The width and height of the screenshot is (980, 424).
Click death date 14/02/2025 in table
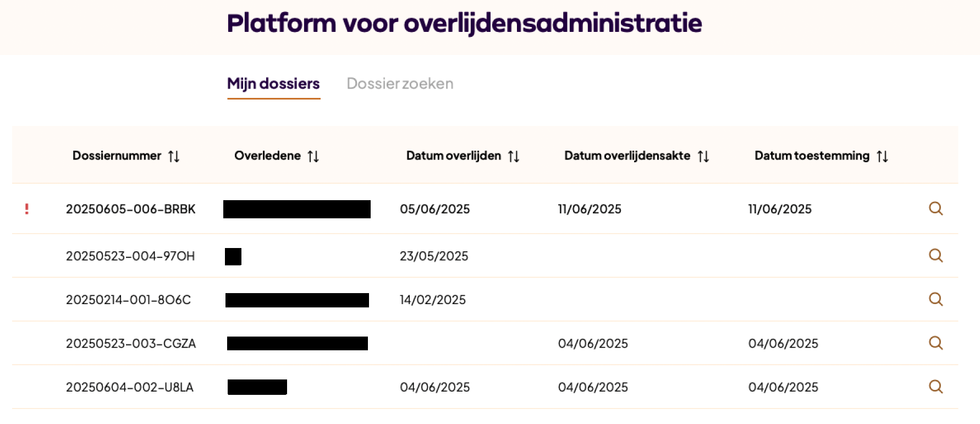click(x=433, y=300)
